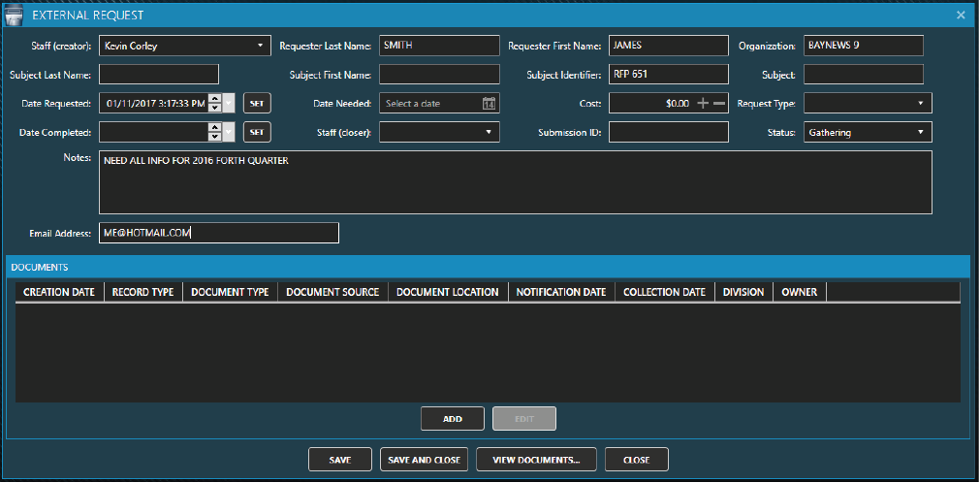Screen dimensions: 980x483
Task: Click the empty Subject field
Action: point(863,75)
